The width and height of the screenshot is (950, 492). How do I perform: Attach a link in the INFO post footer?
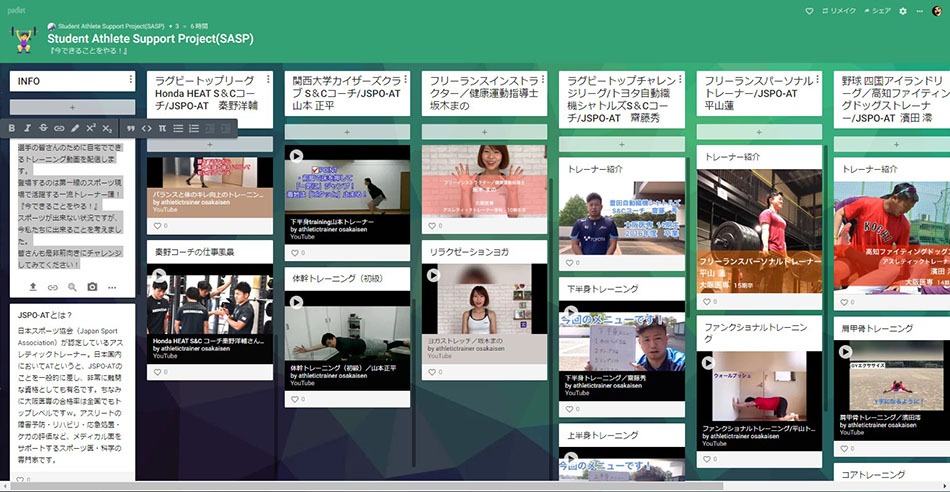pos(53,287)
